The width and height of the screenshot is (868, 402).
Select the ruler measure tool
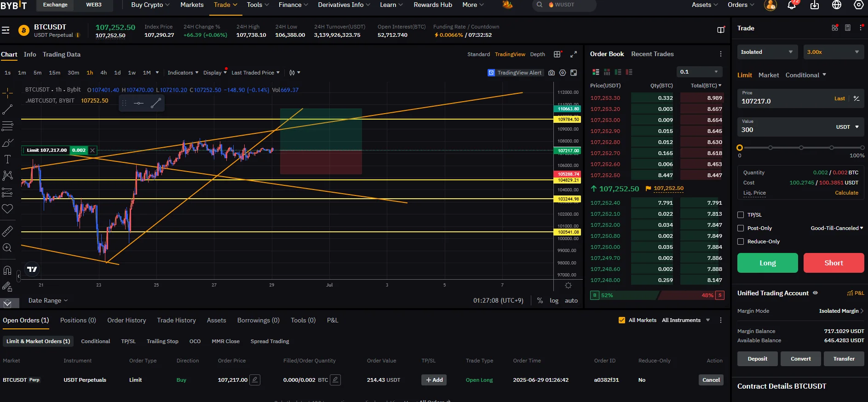tap(7, 231)
